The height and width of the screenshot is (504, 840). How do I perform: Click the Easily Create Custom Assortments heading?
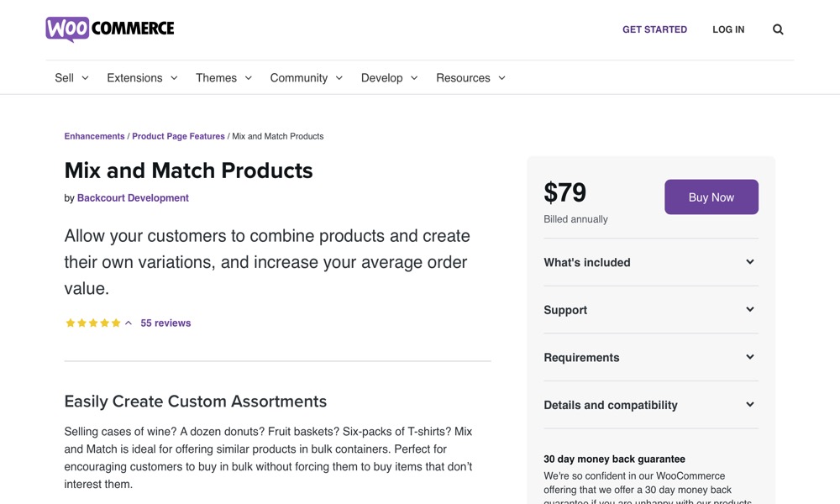[196, 402]
